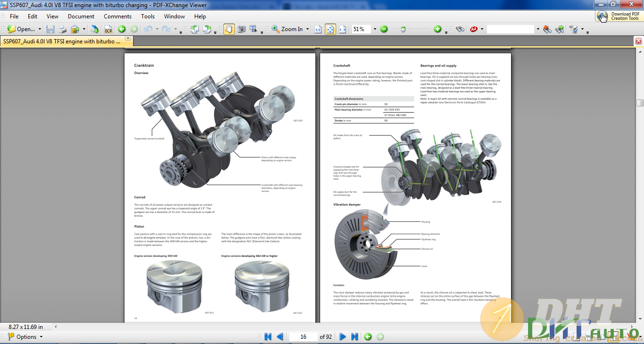644x344 pixels.
Task: Click the page number field showing 16
Action: 303,336
